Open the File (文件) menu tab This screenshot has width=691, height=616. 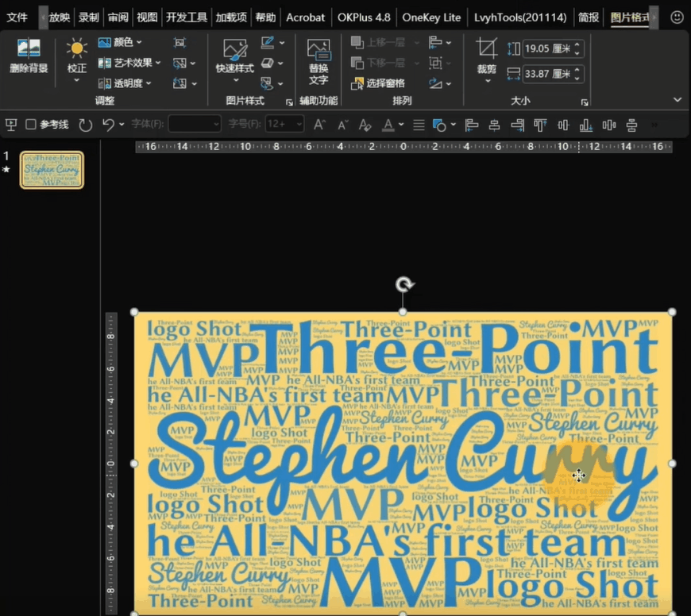click(17, 17)
